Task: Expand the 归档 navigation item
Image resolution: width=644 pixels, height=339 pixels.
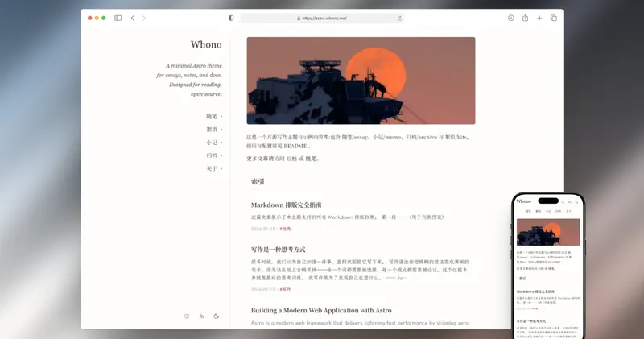Action: click(213, 155)
